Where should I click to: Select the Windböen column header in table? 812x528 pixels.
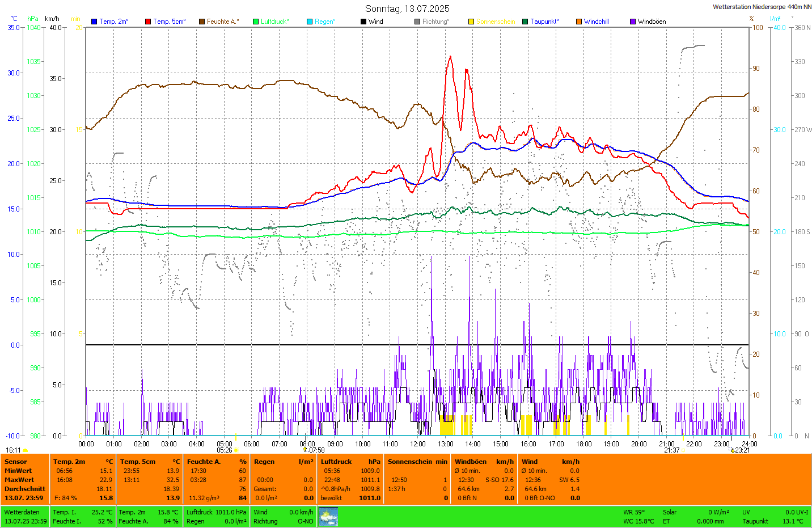471,462
